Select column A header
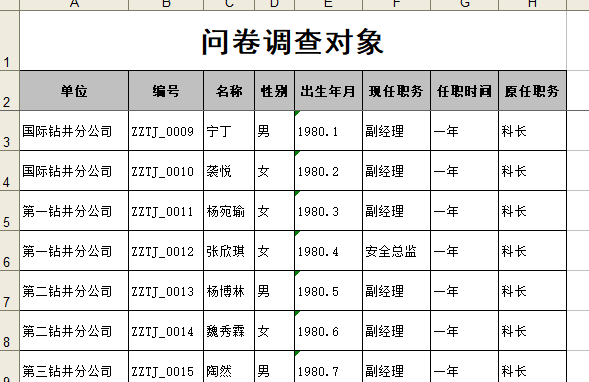This screenshot has width=589, height=382. click(74, 5)
